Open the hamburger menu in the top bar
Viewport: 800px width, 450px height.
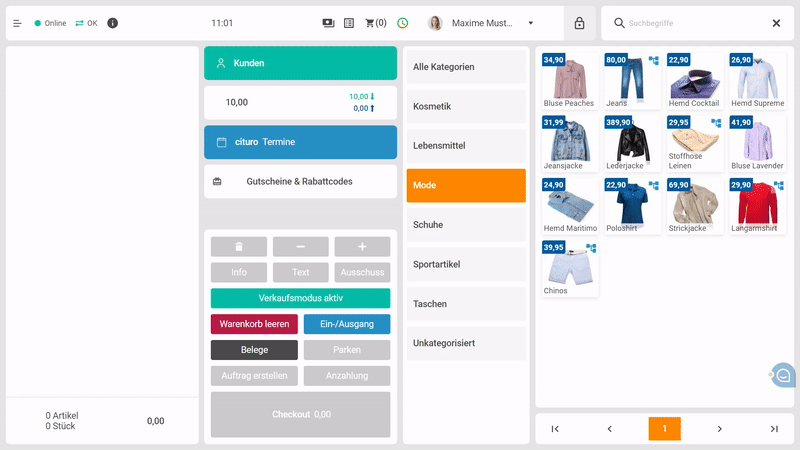point(17,23)
